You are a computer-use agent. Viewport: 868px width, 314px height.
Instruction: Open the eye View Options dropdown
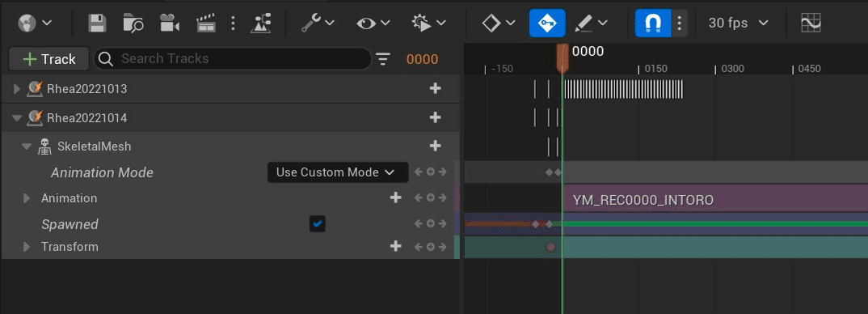tap(373, 23)
